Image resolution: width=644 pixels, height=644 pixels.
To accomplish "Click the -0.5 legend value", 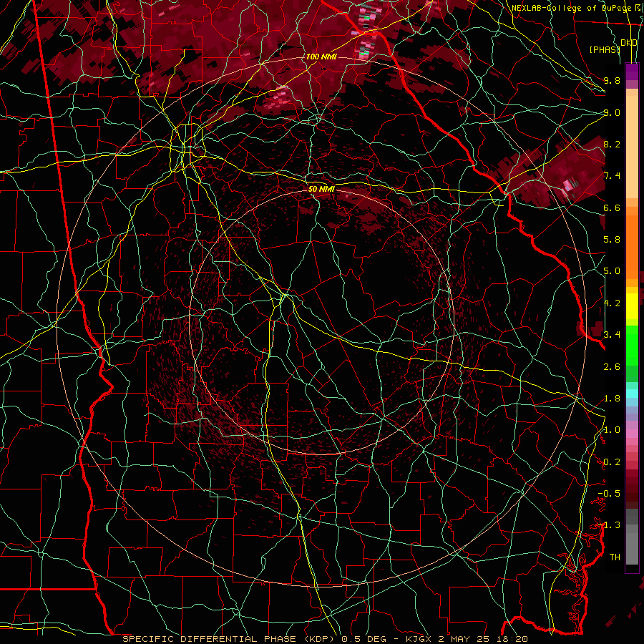I will click(x=609, y=494).
